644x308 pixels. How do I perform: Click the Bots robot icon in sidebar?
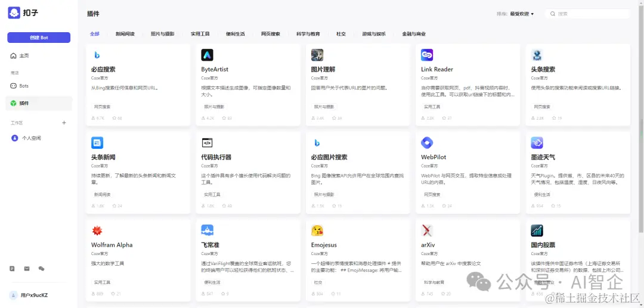tap(14, 86)
